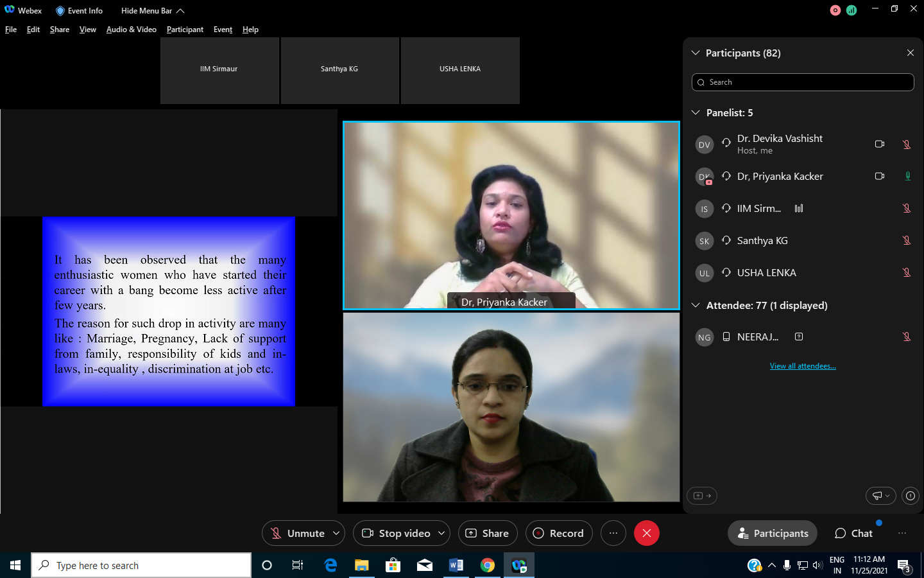This screenshot has width=924, height=578.
Task: Open the Participant menu
Action: click(x=185, y=30)
